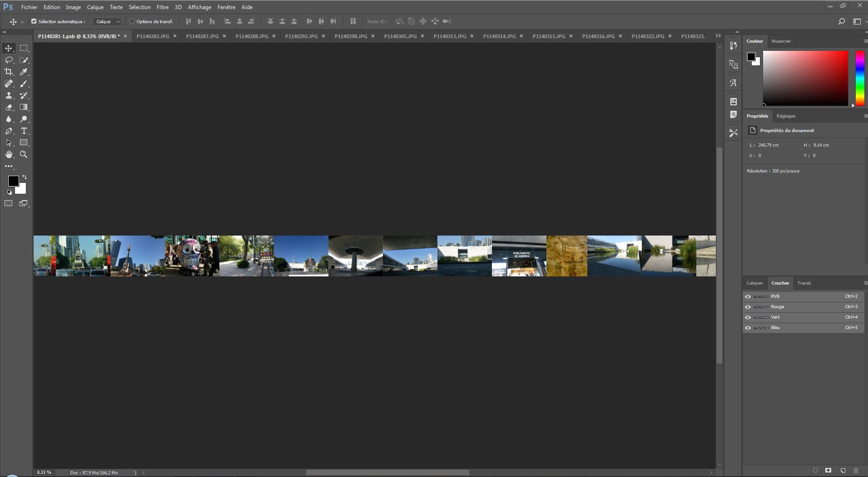
Task: Click the search magnifier icon in options bar
Action: (841, 21)
